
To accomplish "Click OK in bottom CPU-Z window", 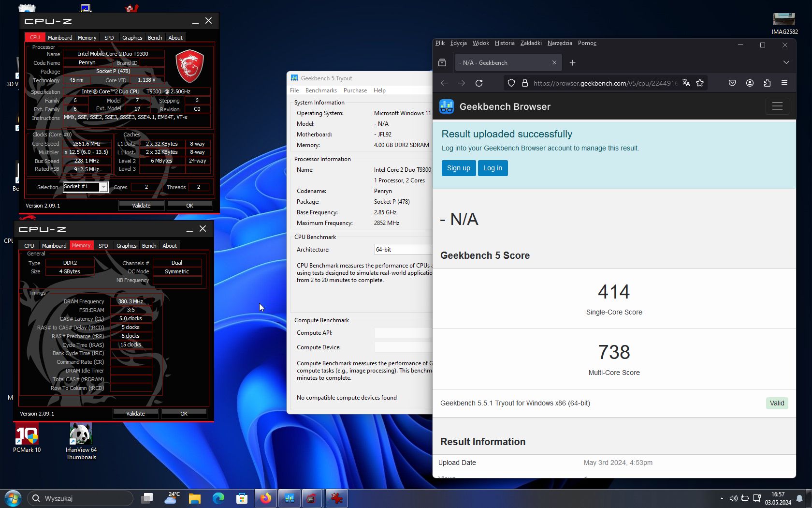I will [184, 414].
